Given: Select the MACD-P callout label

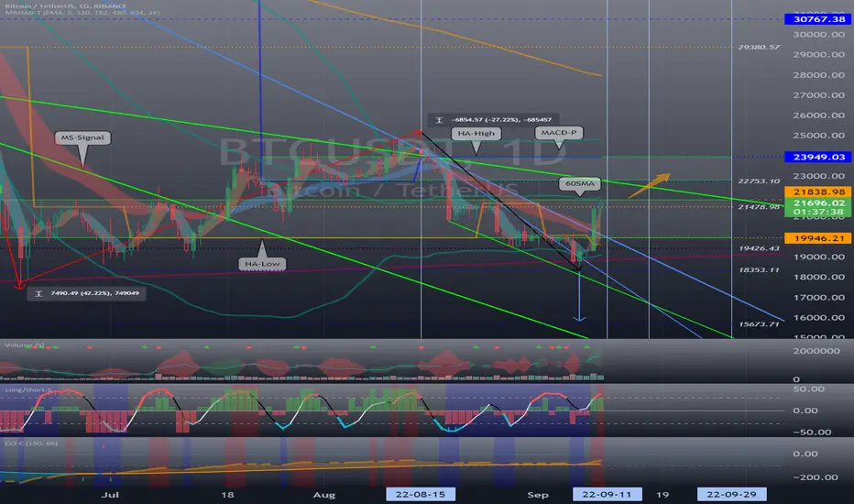Looking at the screenshot, I should pos(559,133).
